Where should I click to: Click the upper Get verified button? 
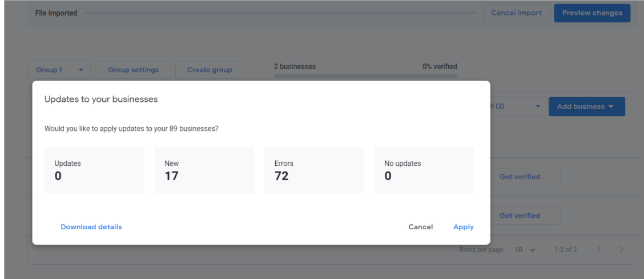click(x=525, y=177)
